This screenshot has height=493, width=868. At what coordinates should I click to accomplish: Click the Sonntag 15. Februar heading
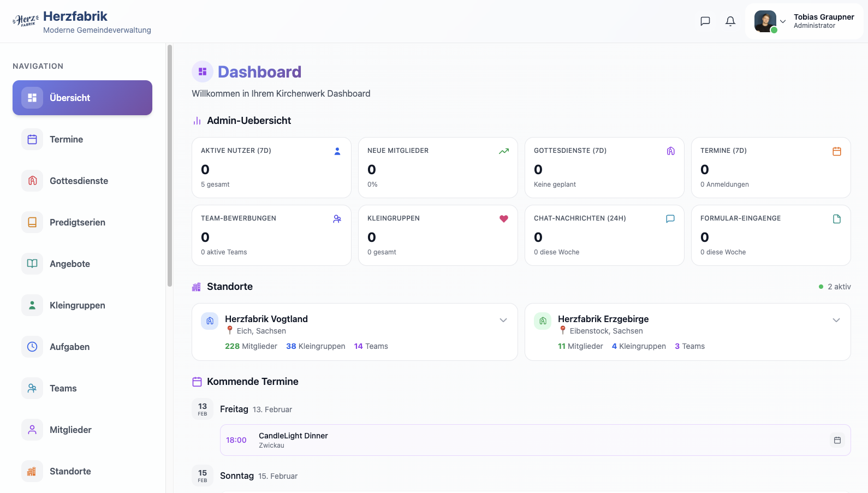tap(259, 476)
